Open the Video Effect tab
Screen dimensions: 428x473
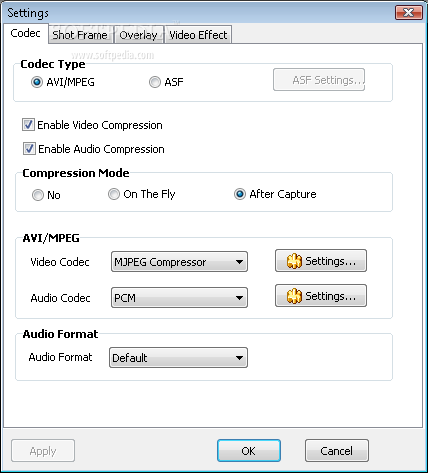coord(198,35)
